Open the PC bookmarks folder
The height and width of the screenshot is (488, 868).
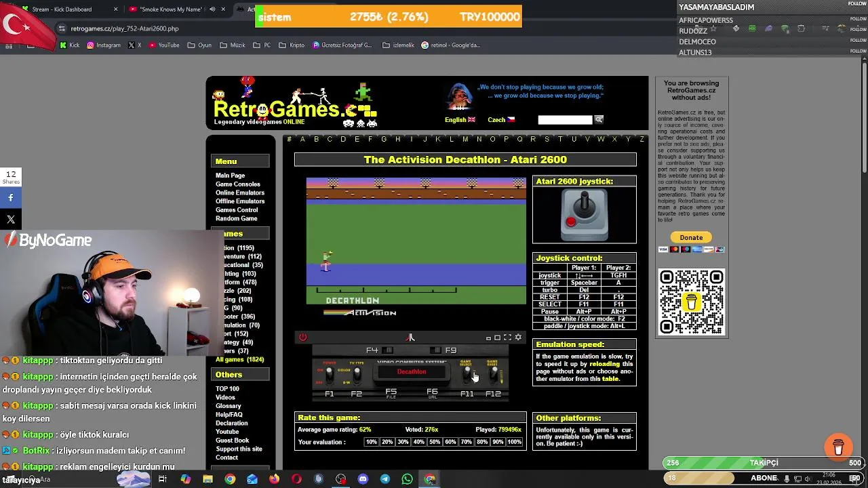(x=262, y=45)
